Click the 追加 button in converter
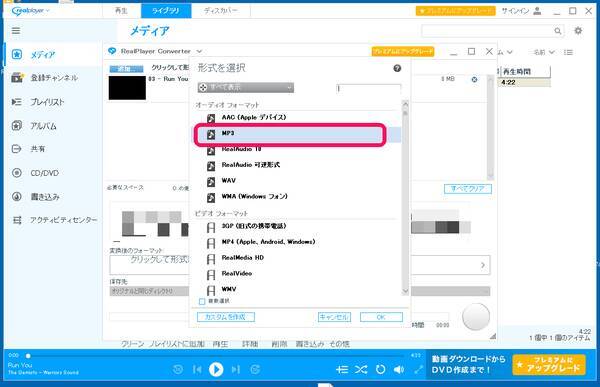This screenshot has height=387, width=600. (126, 69)
